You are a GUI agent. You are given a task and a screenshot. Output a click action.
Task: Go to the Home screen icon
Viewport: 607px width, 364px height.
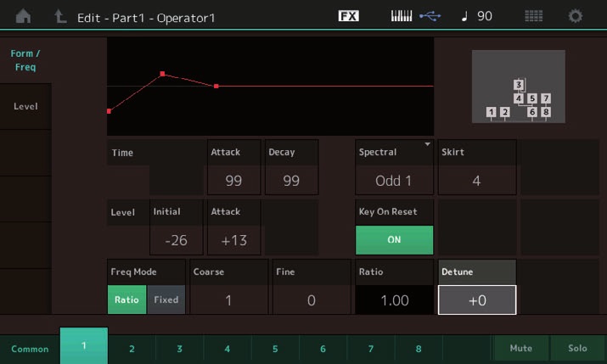click(23, 16)
